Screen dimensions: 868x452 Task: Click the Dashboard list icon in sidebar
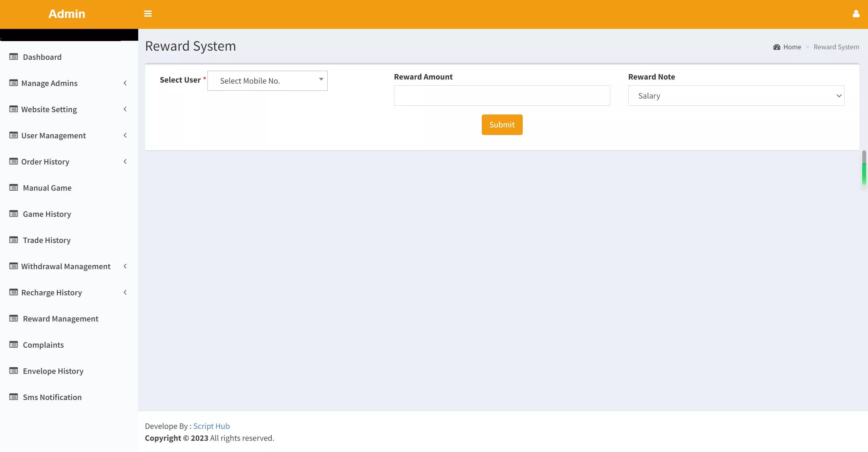14,57
